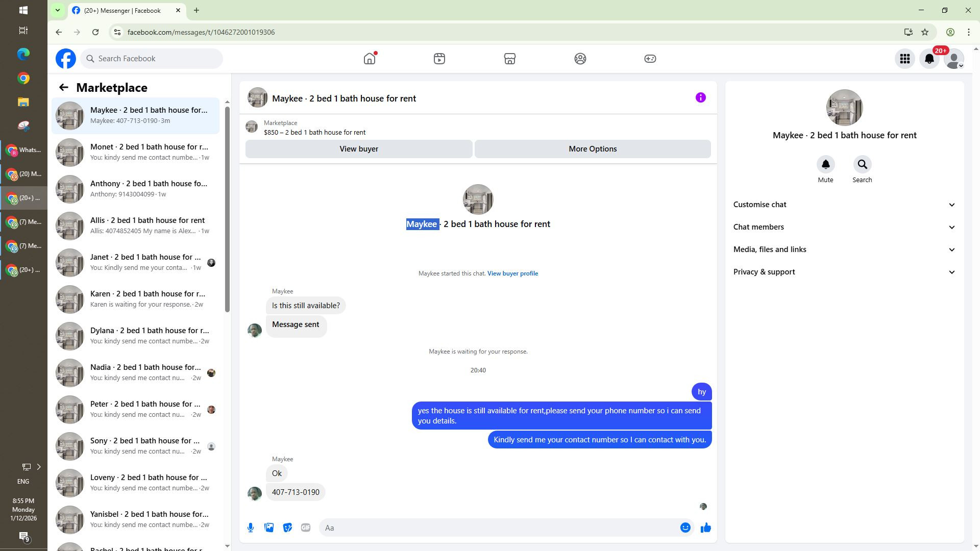Go to the Marketplace tab in top navigation

pyautogui.click(x=509, y=59)
